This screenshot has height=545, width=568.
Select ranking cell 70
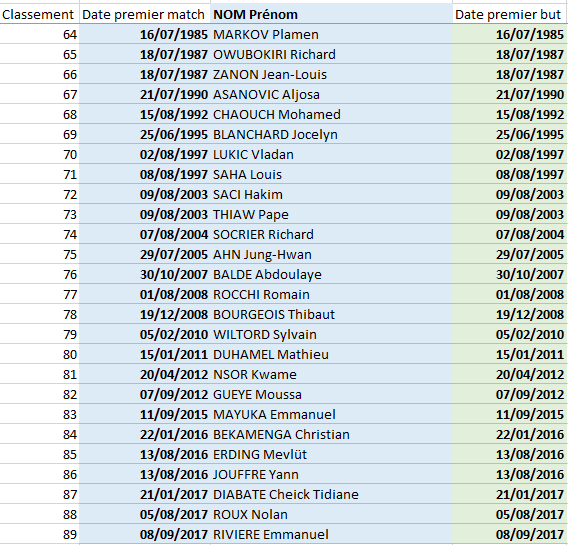(x=39, y=154)
